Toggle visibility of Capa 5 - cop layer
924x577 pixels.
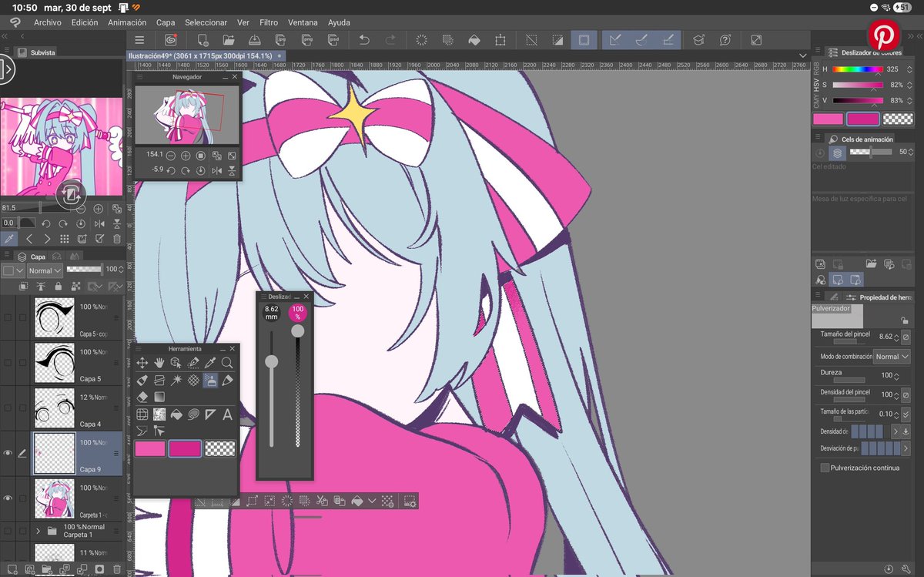8,317
